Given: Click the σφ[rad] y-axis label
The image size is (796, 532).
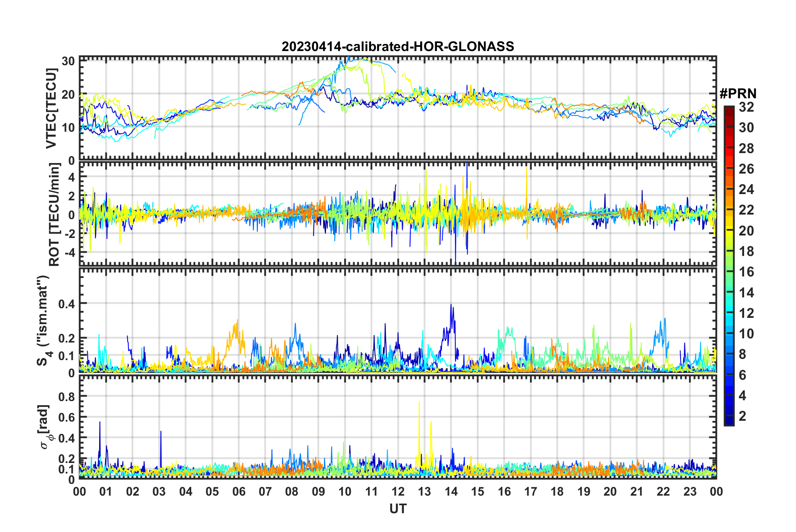Looking at the screenshot, I should (x=45, y=427).
